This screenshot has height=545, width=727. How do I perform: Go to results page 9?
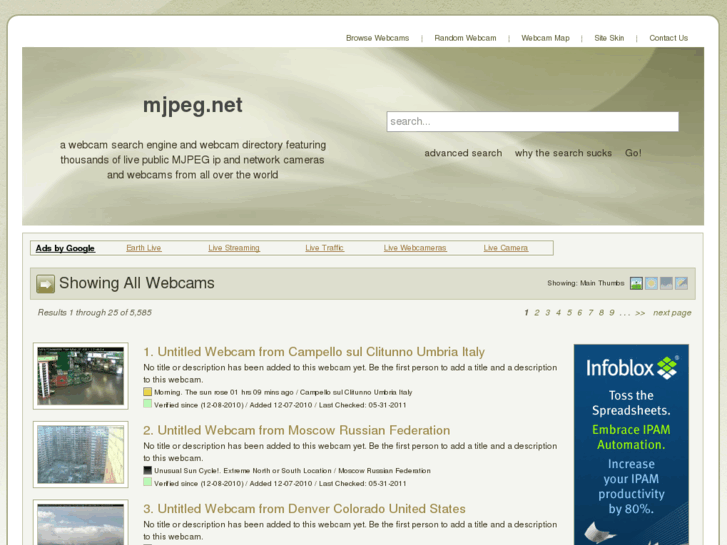(612, 313)
